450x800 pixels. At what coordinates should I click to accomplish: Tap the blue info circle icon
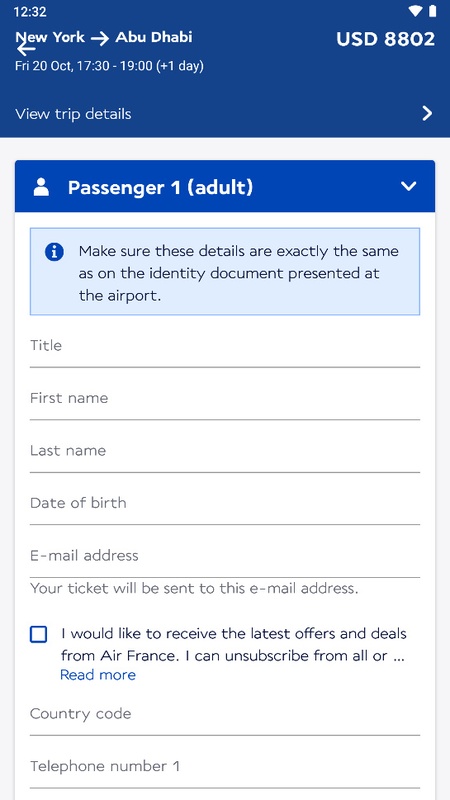coord(54,252)
